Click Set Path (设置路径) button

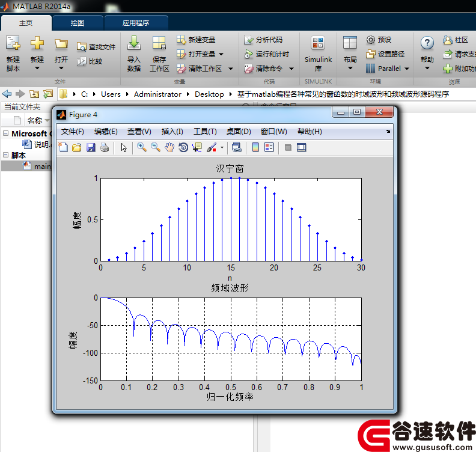[385, 54]
